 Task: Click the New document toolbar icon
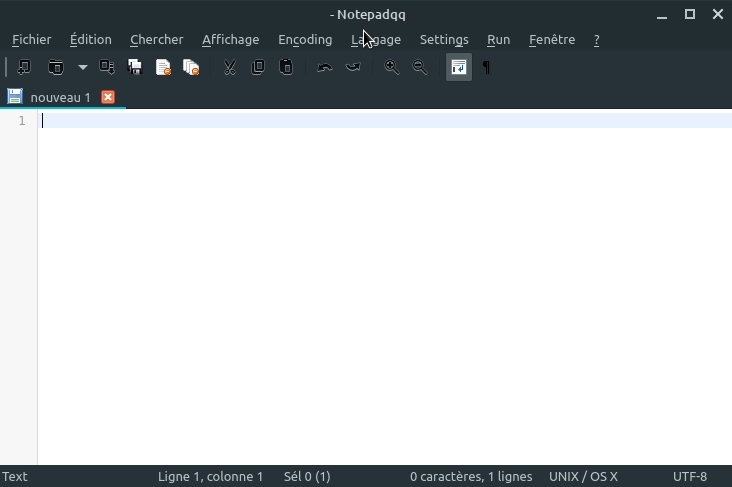tap(24, 67)
